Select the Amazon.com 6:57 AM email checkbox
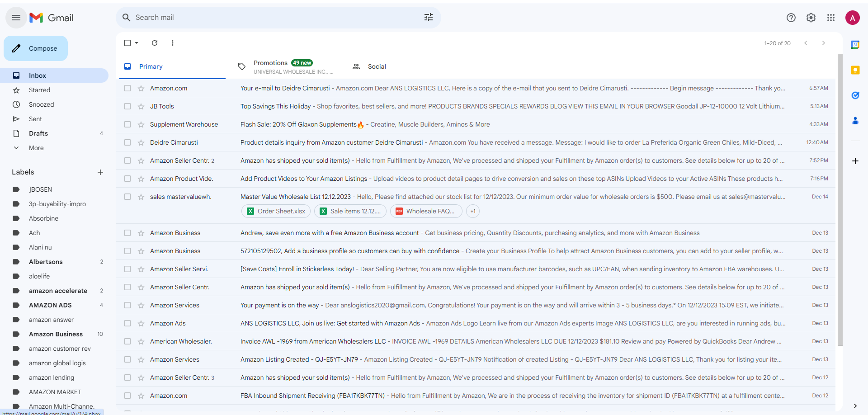The image size is (868, 415). point(127,88)
